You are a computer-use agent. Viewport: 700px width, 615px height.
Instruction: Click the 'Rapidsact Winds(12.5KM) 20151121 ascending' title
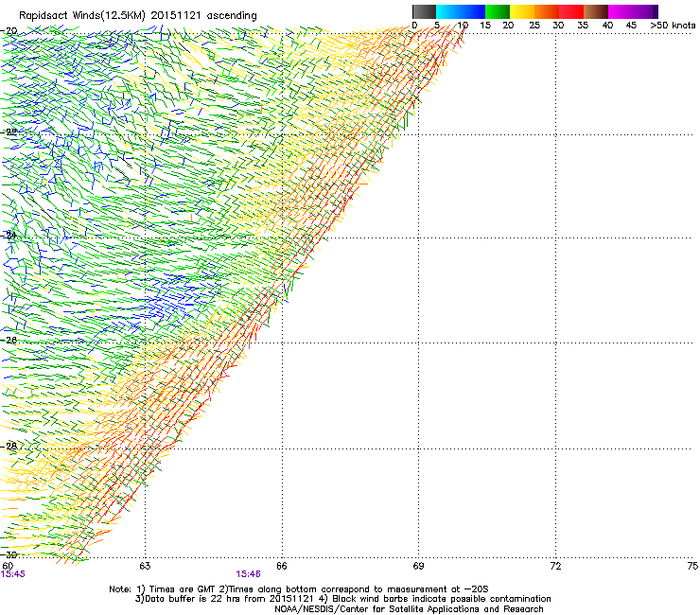pyautogui.click(x=138, y=16)
